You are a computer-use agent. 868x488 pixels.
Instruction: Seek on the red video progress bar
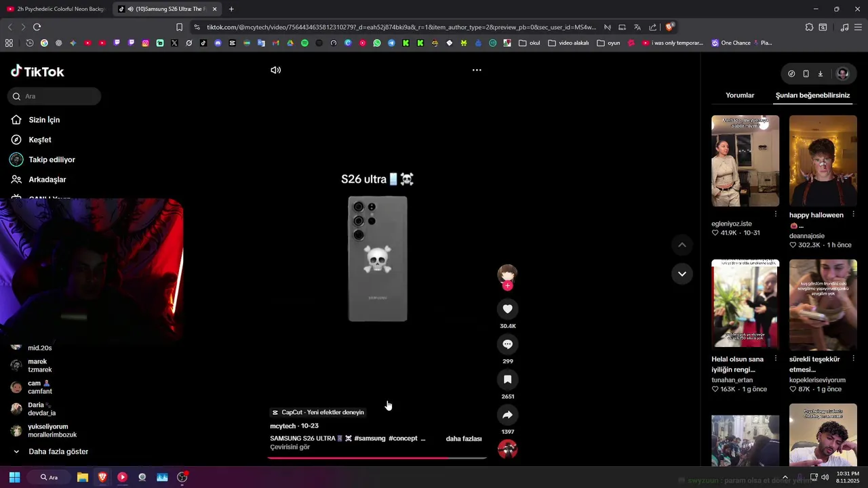pyautogui.click(x=377, y=458)
